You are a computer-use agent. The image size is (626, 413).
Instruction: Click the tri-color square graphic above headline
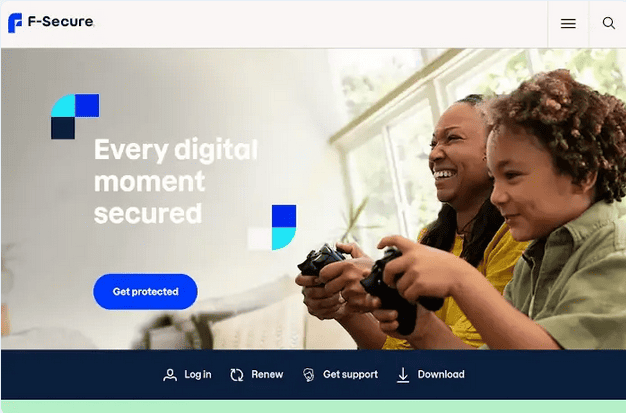(75, 116)
